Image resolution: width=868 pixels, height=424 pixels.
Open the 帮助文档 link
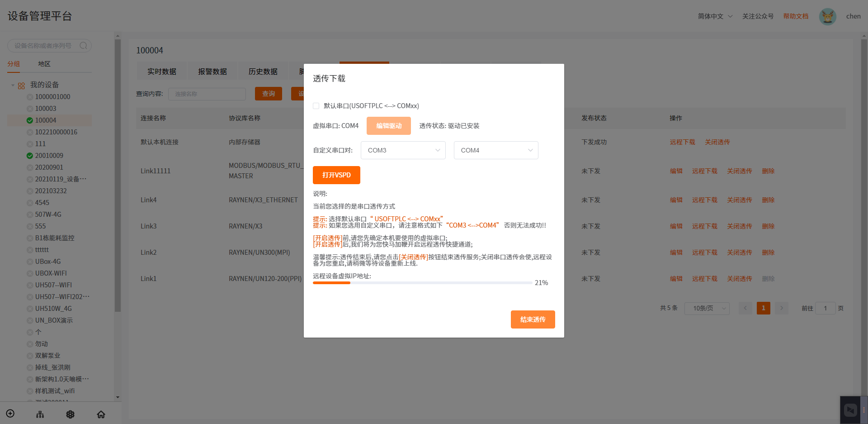pyautogui.click(x=796, y=16)
